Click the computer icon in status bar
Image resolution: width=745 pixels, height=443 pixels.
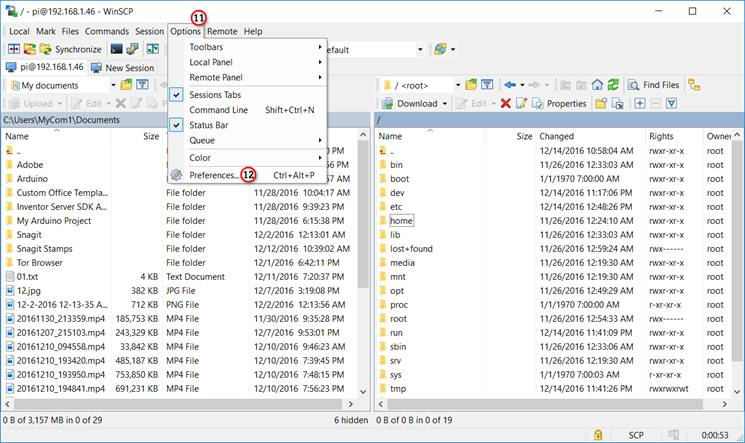tap(673, 434)
